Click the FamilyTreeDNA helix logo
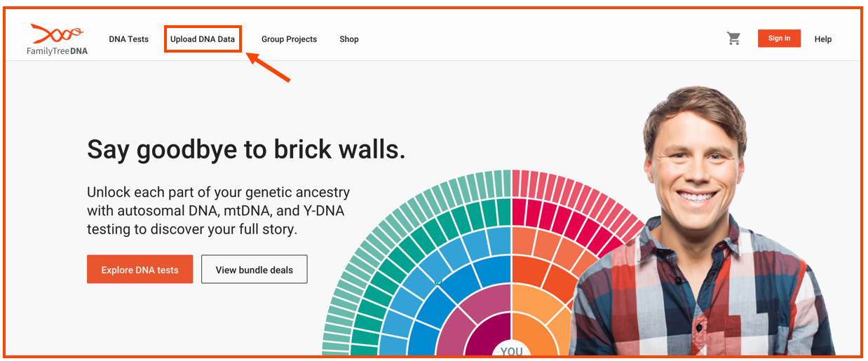The height and width of the screenshot is (361, 868). (57, 34)
